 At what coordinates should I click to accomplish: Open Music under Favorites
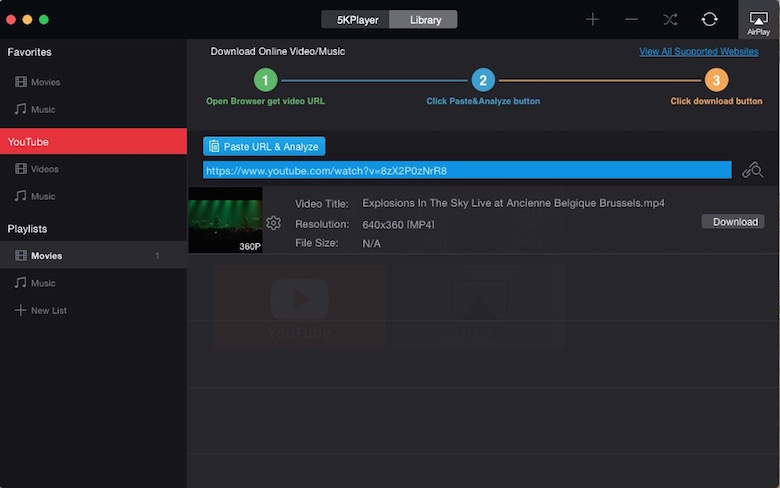click(35, 109)
